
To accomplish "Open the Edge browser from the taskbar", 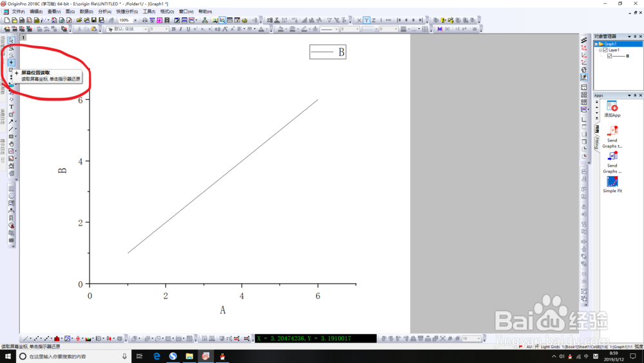I will coord(156,356).
